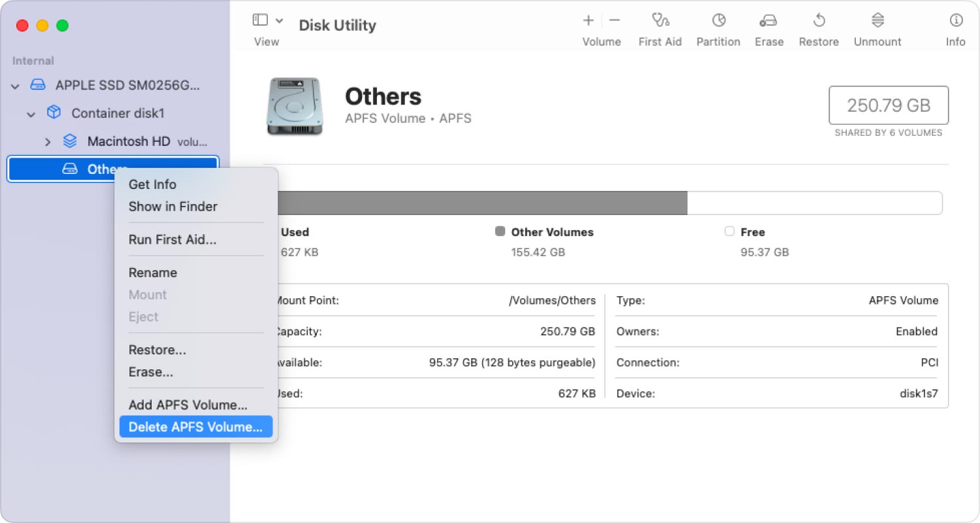Click the Restore toolbar icon
Image resolution: width=980 pixels, height=523 pixels.
point(819,20)
